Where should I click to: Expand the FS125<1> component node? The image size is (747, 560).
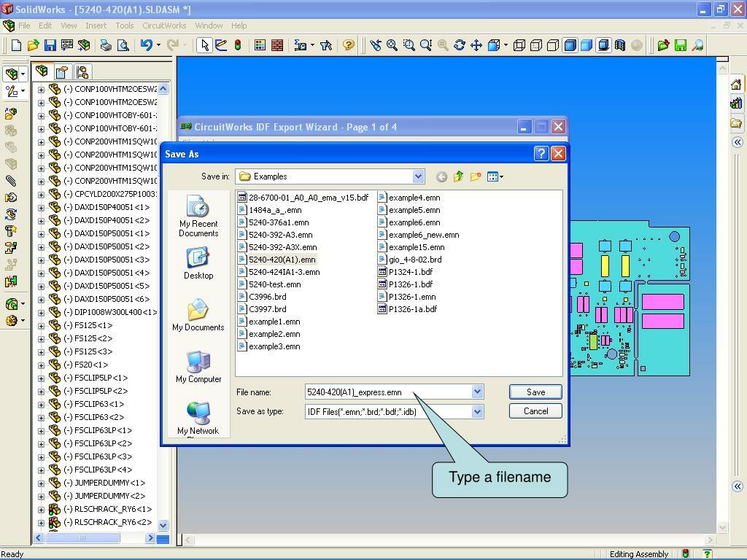pos(41,326)
